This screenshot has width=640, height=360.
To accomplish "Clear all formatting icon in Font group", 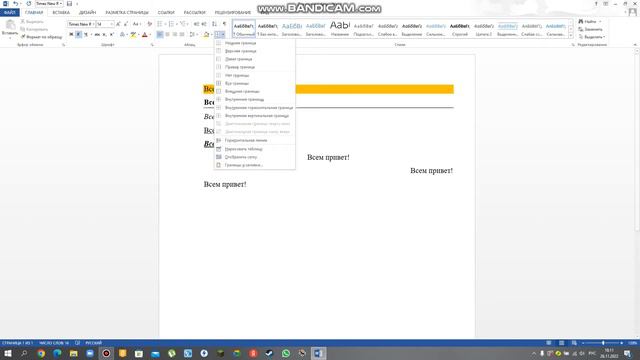I will tap(149, 24).
